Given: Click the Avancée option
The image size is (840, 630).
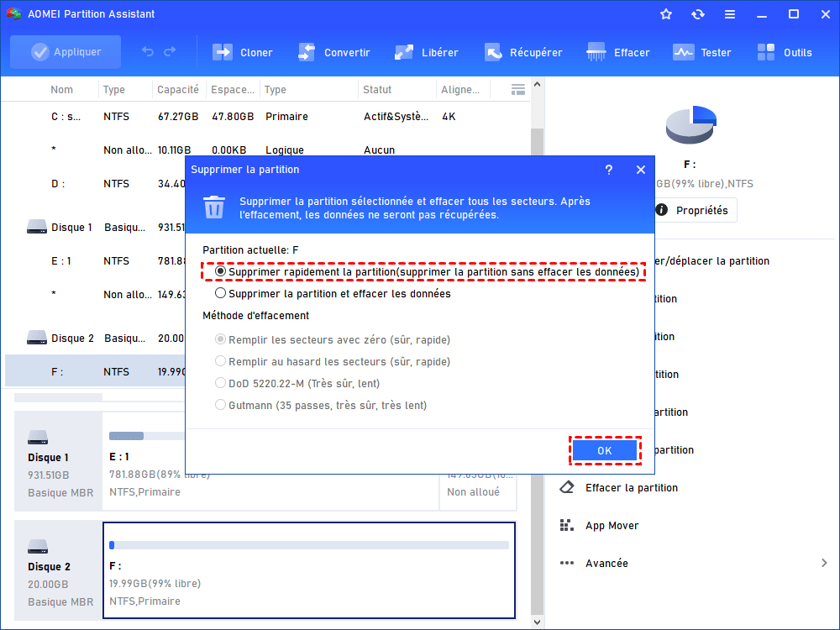Looking at the screenshot, I should point(606,563).
